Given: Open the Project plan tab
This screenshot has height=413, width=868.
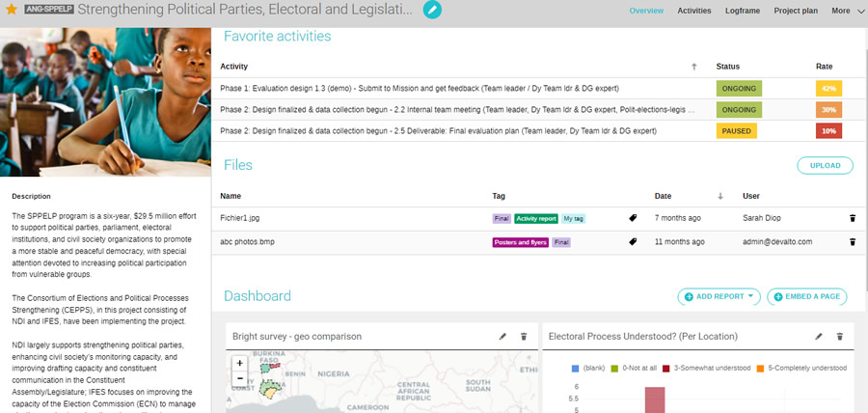Looking at the screenshot, I should [x=796, y=11].
